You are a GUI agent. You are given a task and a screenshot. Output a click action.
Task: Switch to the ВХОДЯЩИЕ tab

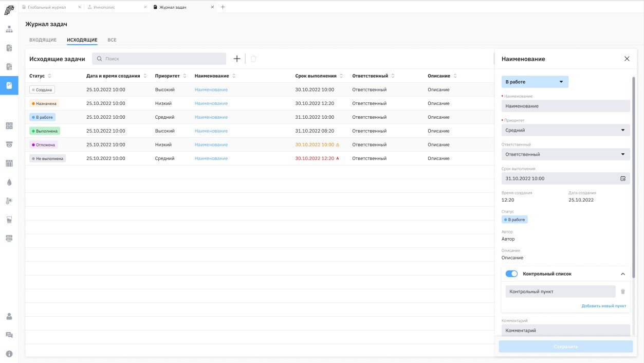pos(43,40)
